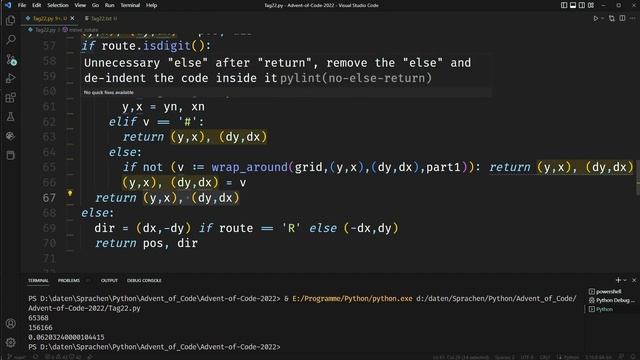
Task: Open the editor More Actions ellipsis
Action: [x=632, y=18]
